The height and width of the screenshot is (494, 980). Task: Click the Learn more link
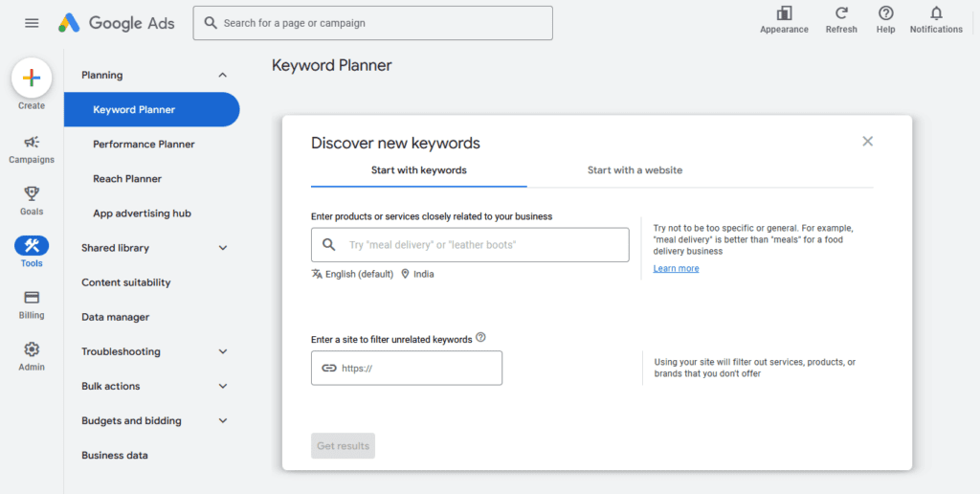pyautogui.click(x=676, y=269)
